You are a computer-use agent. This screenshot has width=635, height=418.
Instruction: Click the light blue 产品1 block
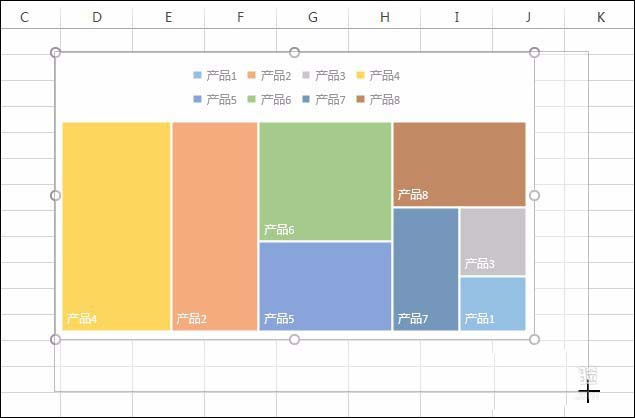(493, 303)
